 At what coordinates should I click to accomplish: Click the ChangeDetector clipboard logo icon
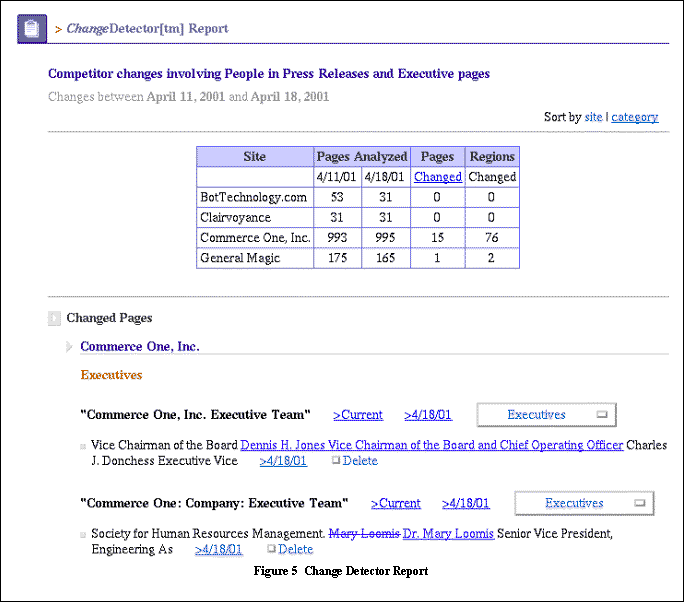pos(32,29)
